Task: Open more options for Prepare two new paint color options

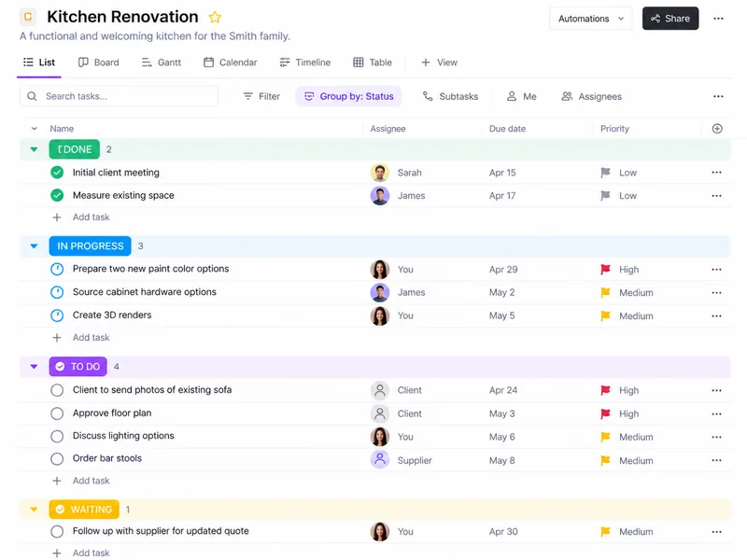Action: [x=716, y=270]
